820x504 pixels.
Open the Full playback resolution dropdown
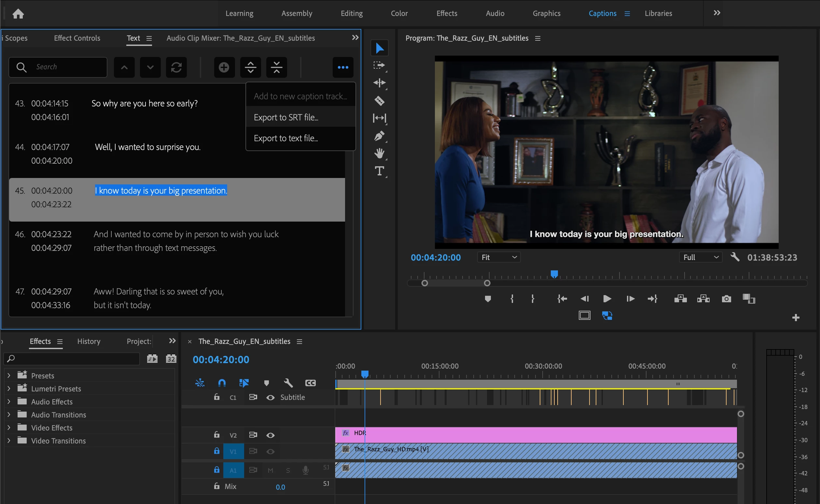click(x=700, y=257)
